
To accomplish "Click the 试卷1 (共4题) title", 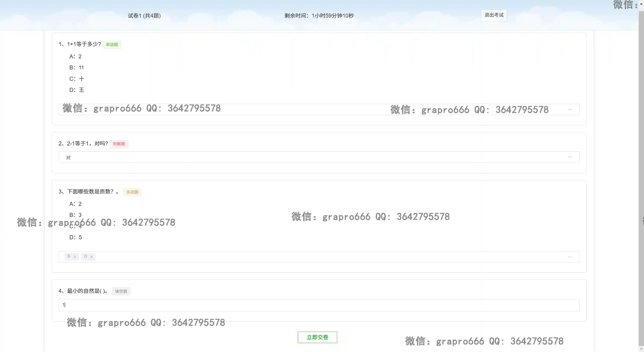I will coord(144,16).
